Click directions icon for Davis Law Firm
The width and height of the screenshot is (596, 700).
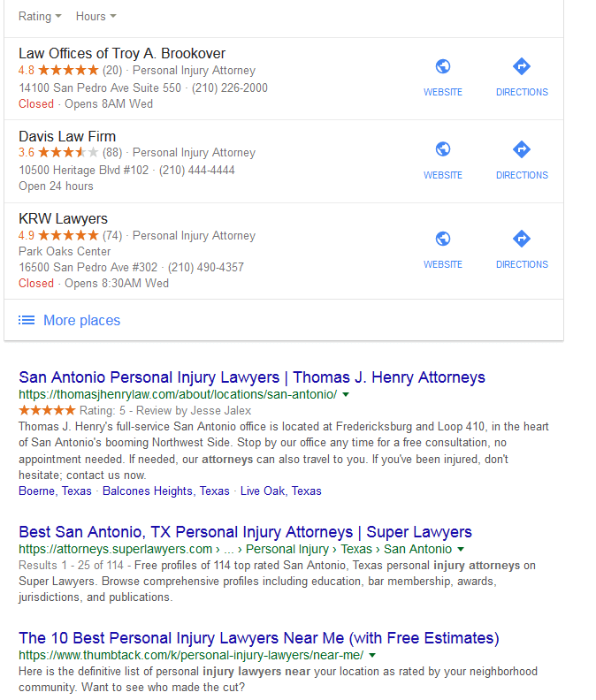(522, 149)
